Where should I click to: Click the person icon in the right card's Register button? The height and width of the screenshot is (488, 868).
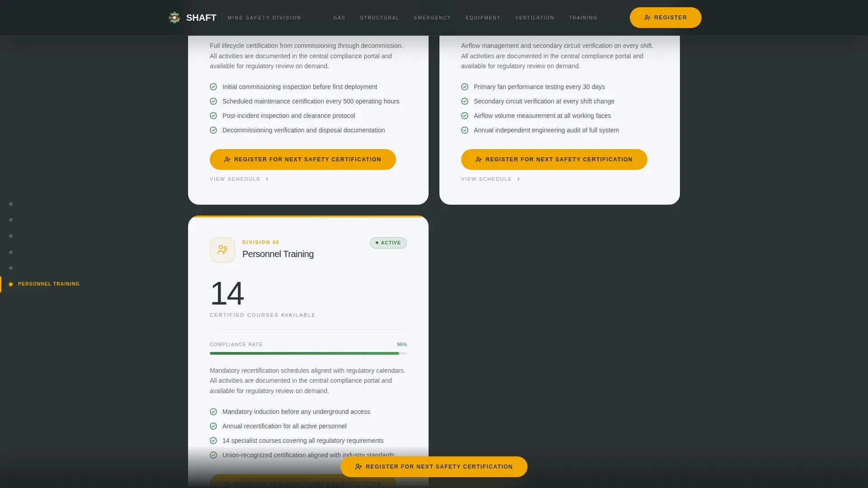point(479,160)
